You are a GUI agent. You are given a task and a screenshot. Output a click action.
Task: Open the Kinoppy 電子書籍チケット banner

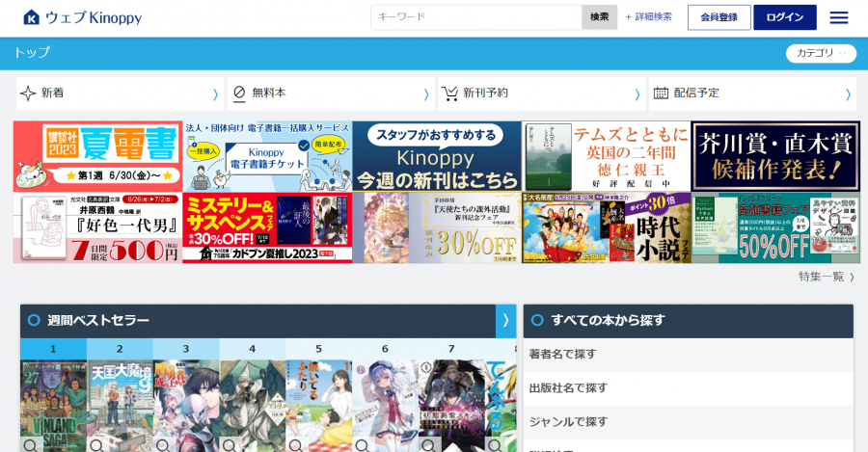[267, 156]
